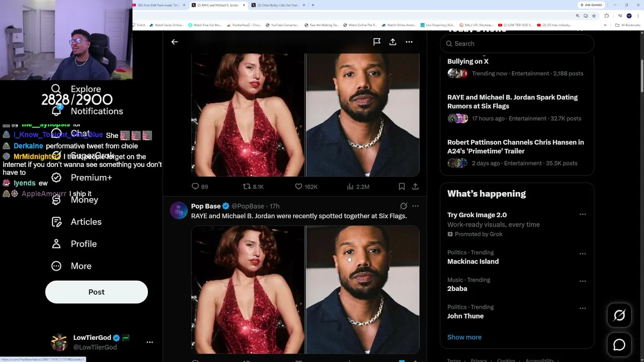Open the floating messages button
The width and height of the screenshot is (644, 362).
[619, 345]
